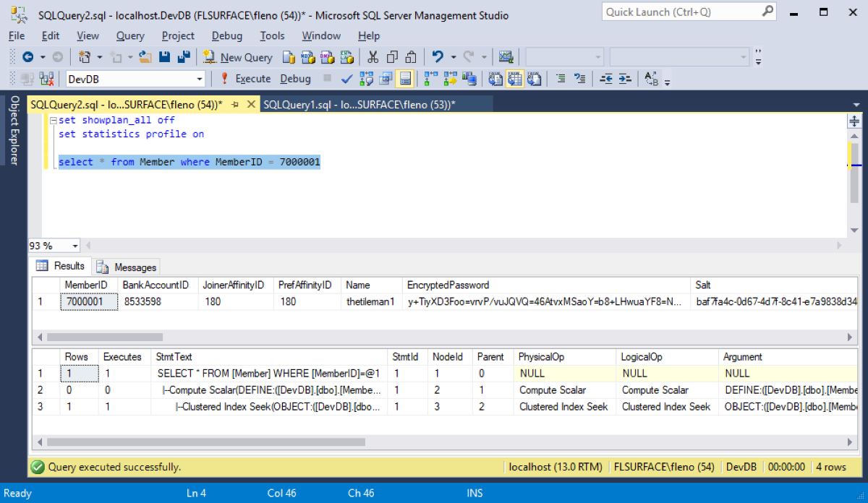This screenshot has width=868, height=503.
Task: Click the Execute button
Action: [x=244, y=79]
